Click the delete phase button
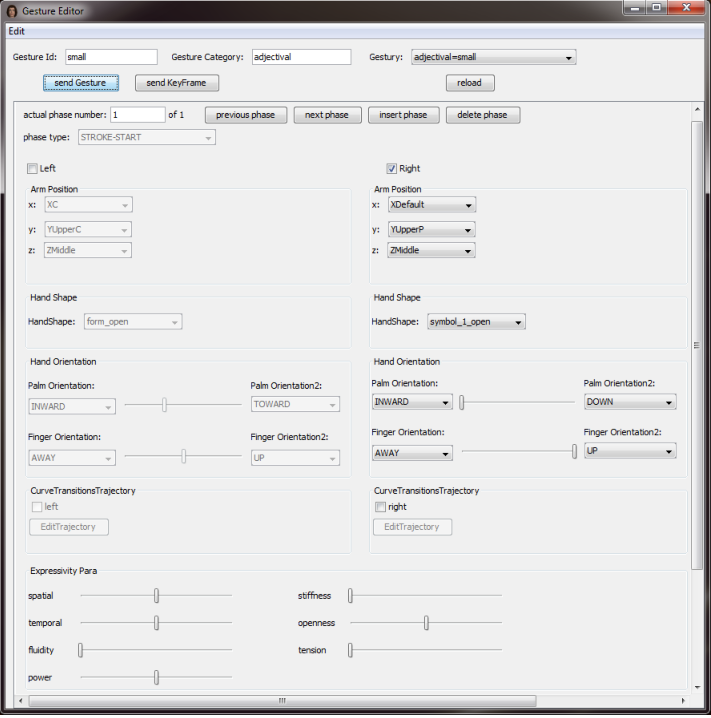The image size is (711, 718). click(x=483, y=115)
